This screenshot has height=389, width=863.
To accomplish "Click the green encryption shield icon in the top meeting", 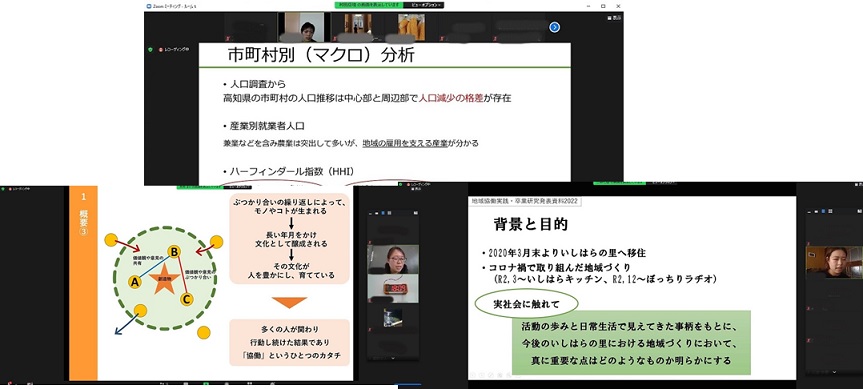I will point(150,50).
